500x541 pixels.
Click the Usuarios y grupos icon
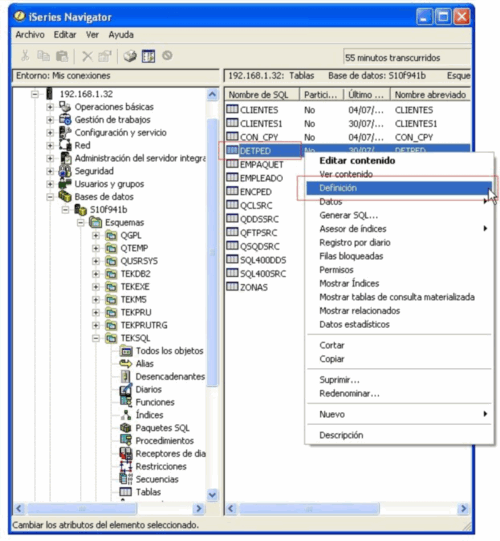tap(65, 184)
